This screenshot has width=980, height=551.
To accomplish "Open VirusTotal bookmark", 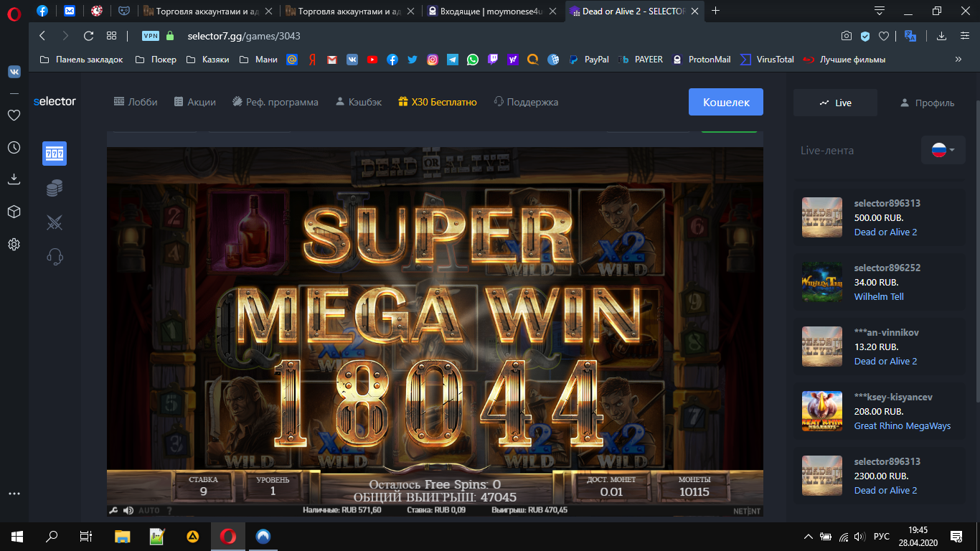I will pyautogui.click(x=767, y=60).
